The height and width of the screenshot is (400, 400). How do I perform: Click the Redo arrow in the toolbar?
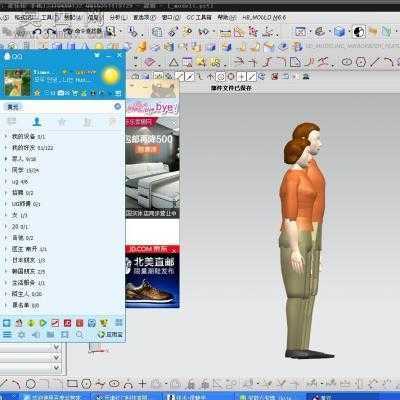pos(51,32)
